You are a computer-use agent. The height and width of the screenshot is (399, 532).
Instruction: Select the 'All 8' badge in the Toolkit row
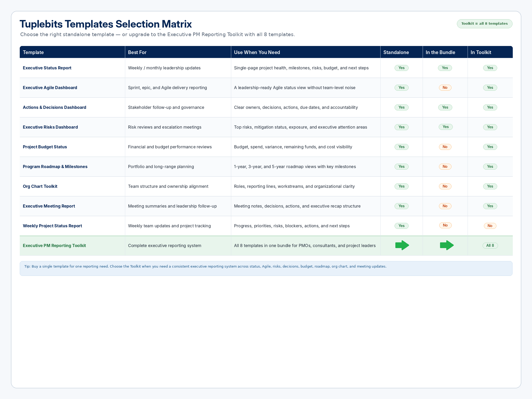coord(490,245)
